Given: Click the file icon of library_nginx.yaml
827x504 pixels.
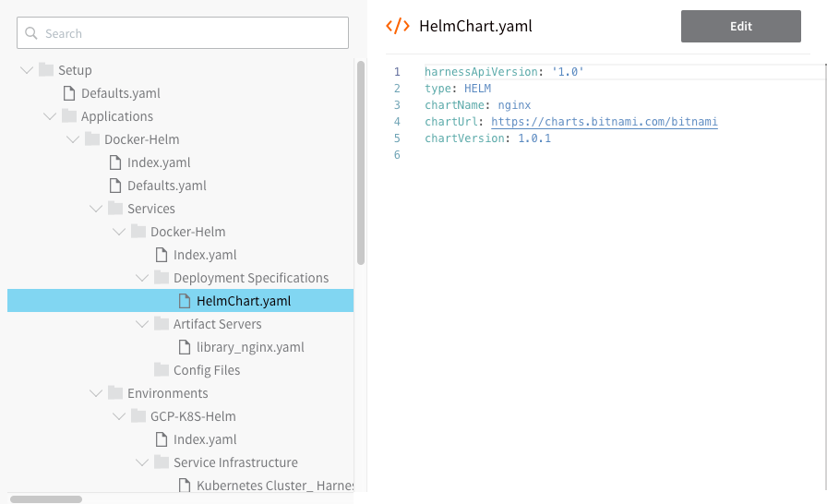Looking at the screenshot, I should pos(184,347).
